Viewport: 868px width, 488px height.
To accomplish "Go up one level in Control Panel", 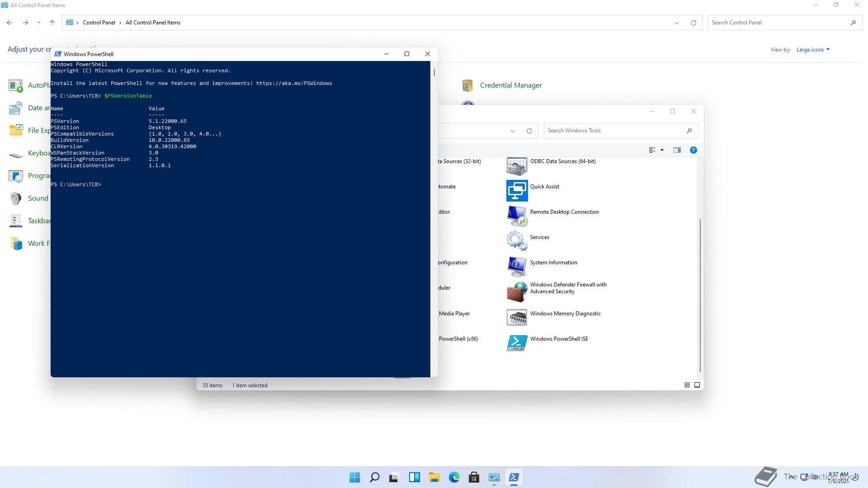I will [52, 23].
